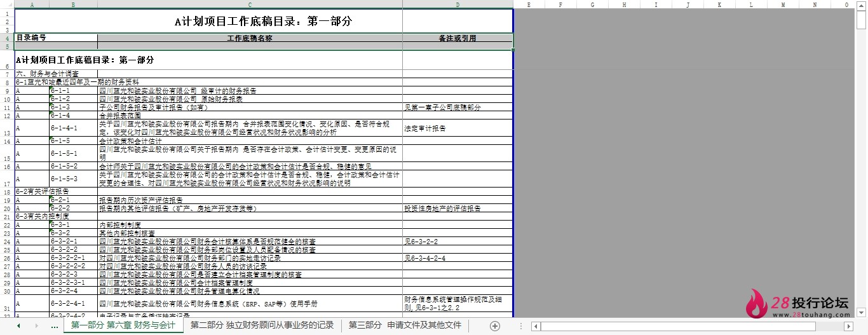This screenshot has width=868, height=335.
Task: Select cell 6-2有关评估报告
Action: click(x=56, y=191)
